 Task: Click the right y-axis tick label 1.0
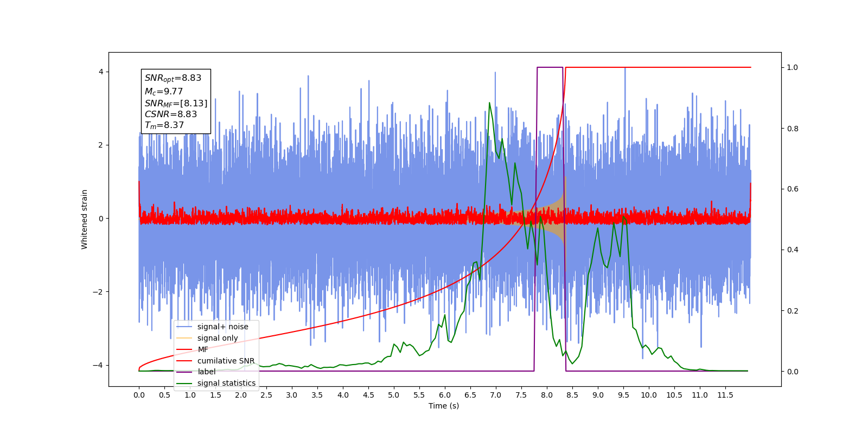793,67
